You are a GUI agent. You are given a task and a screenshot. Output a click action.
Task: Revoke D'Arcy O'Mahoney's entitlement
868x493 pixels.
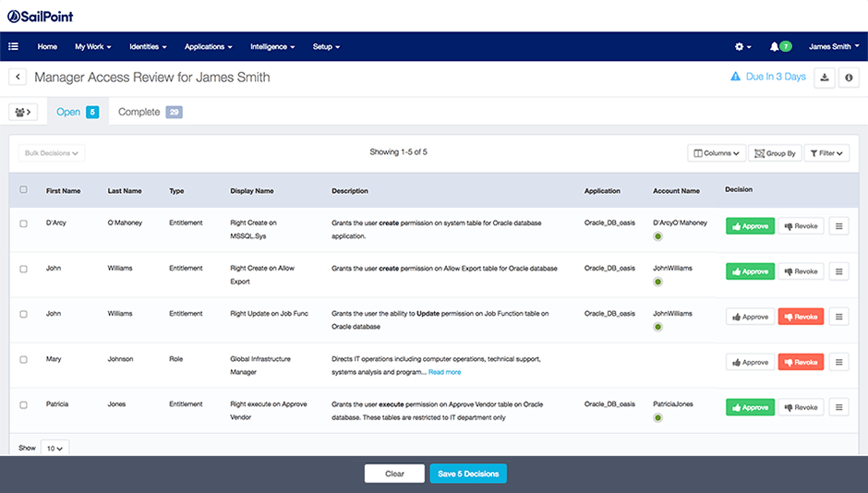coord(801,226)
